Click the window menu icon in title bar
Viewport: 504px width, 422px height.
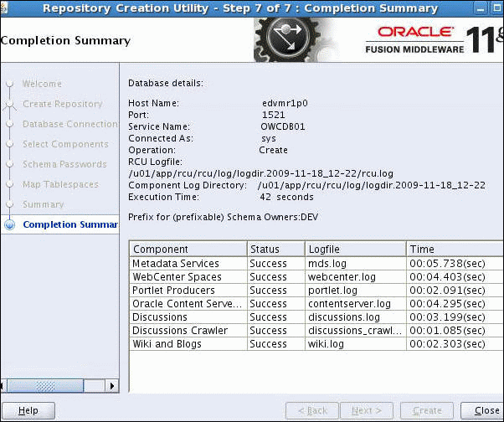click(x=4, y=8)
